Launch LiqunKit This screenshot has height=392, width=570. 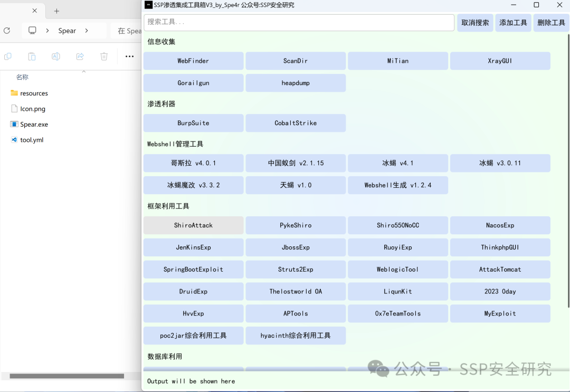coord(398,291)
